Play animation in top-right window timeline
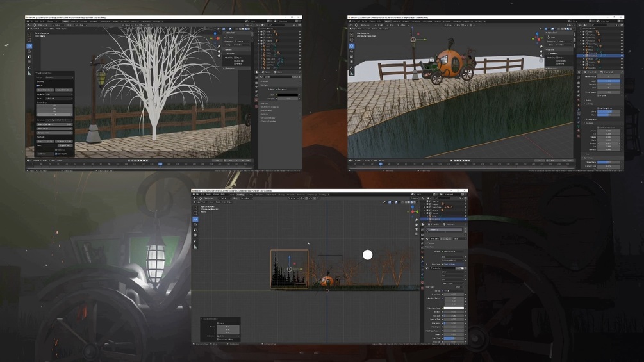Viewport: 644px width, 362px height. pos(463,160)
